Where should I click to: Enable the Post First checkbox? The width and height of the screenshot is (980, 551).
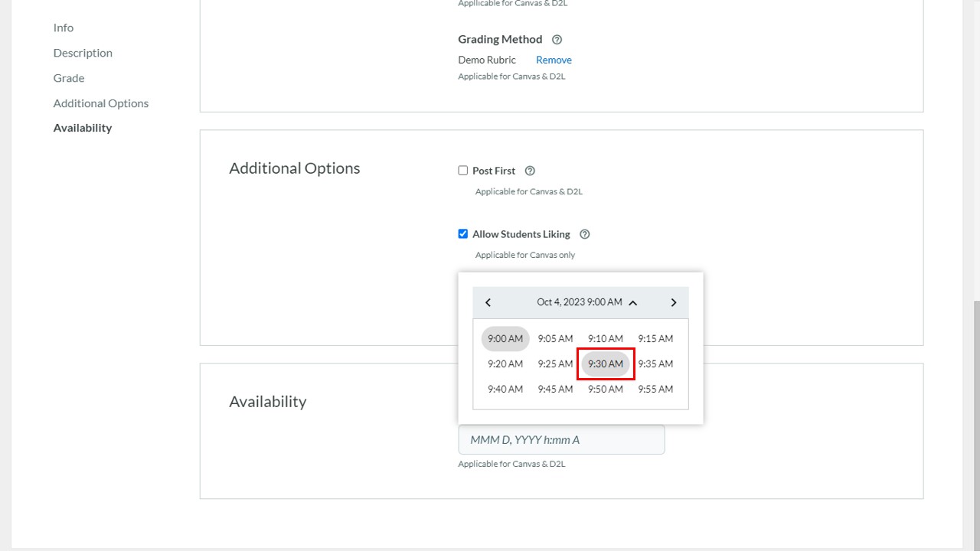(x=462, y=171)
